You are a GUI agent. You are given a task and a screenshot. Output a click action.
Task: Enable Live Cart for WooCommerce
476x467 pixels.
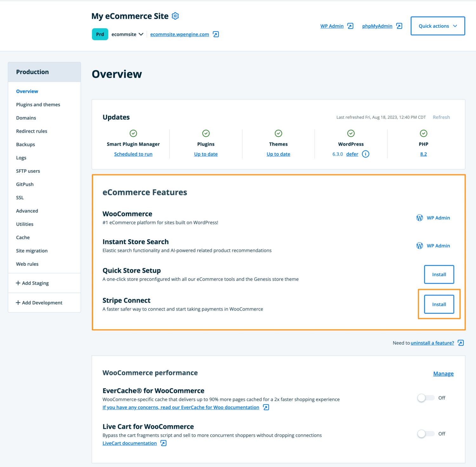pos(426,433)
